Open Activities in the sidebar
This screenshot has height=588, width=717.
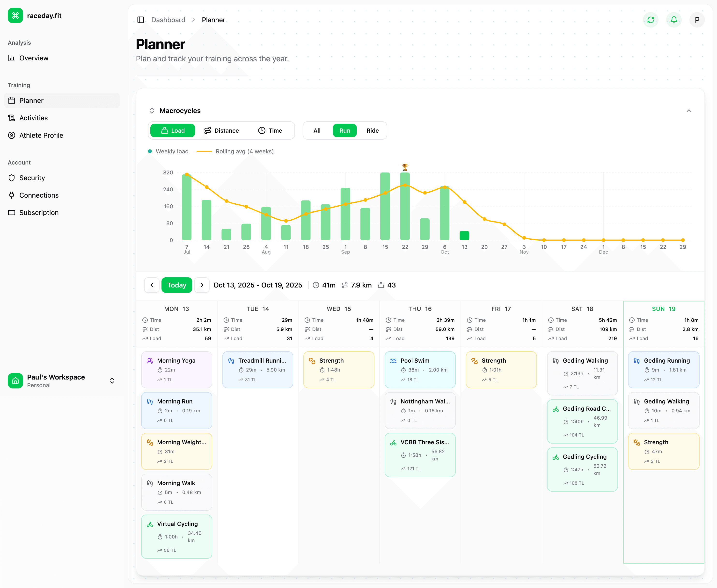(33, 118)
